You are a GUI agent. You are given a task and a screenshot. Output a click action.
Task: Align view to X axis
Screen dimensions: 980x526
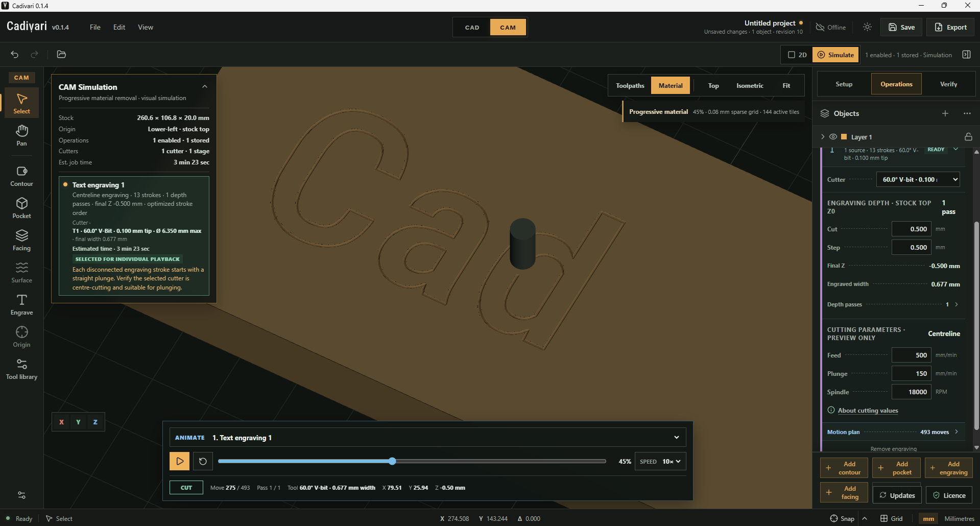coord(61,422)
